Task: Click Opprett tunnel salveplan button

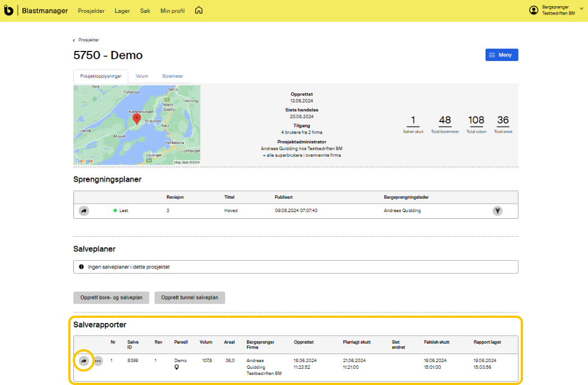Action: point(190,298)
